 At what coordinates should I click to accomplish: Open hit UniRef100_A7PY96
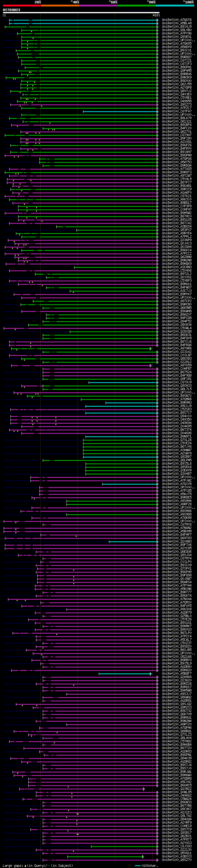[x=177, y=33]
